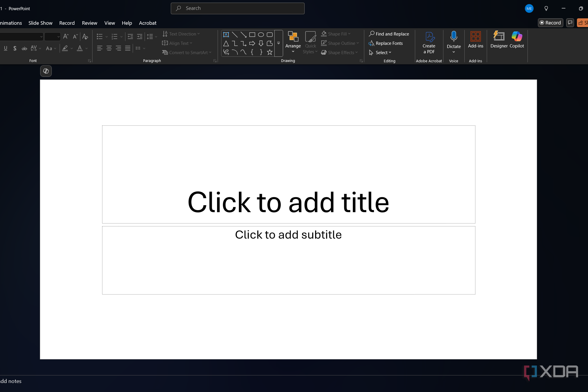Screen dimensions: 588x392
Task: Click the Decrease Font Size icon
Action: click(x=75, y=36)
